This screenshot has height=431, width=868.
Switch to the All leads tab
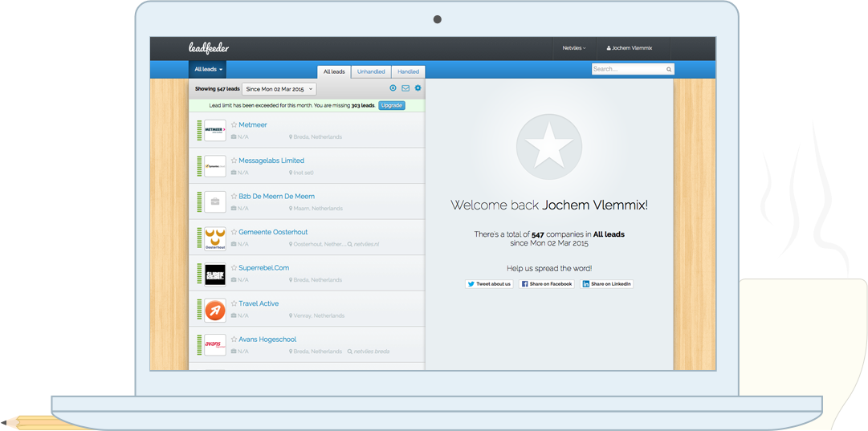(334, 72)
